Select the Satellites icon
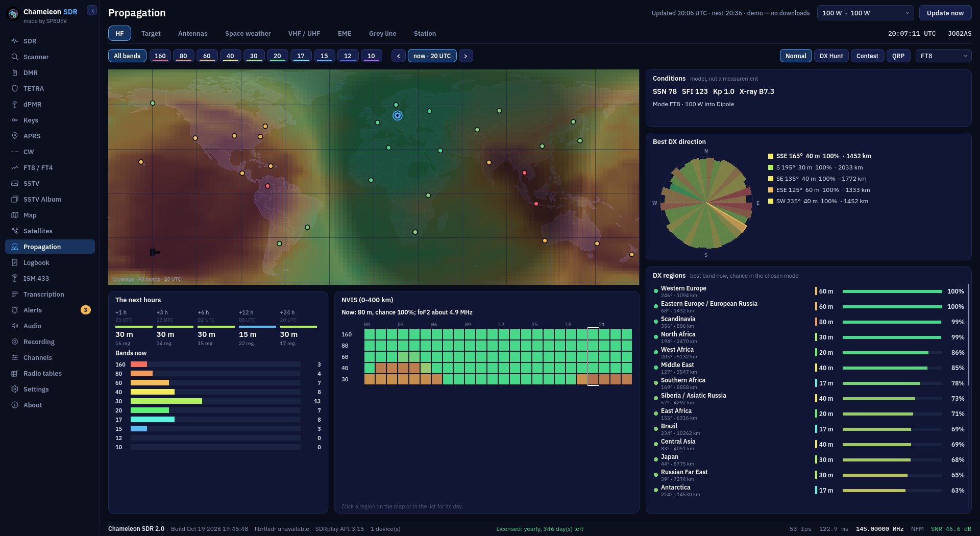The height and width of the screenshot is (536, 980). (15, 231)
